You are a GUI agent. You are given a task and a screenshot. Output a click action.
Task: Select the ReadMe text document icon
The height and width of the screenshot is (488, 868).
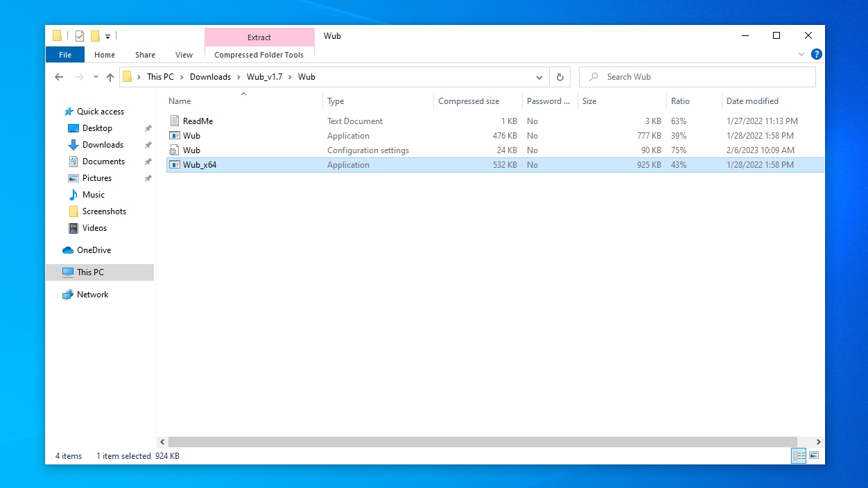(x=175, y=121)
